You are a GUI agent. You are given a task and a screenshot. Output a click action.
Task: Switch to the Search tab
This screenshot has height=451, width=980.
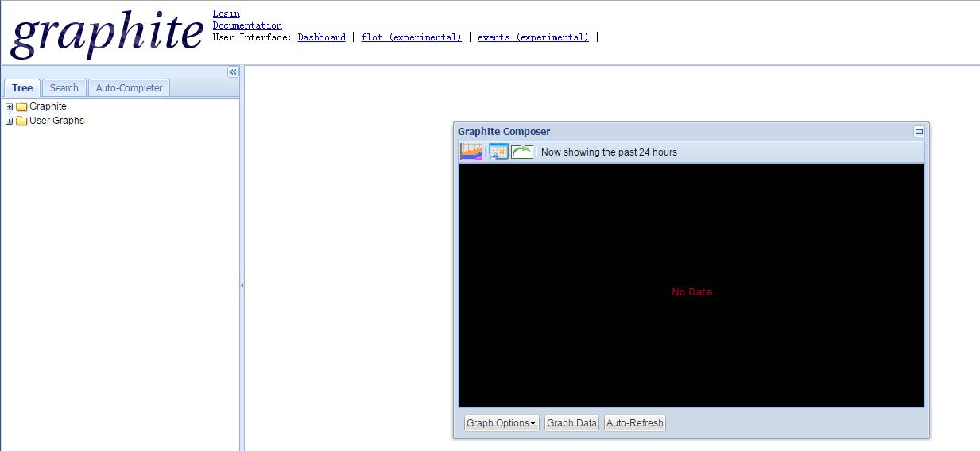[64, 88]
